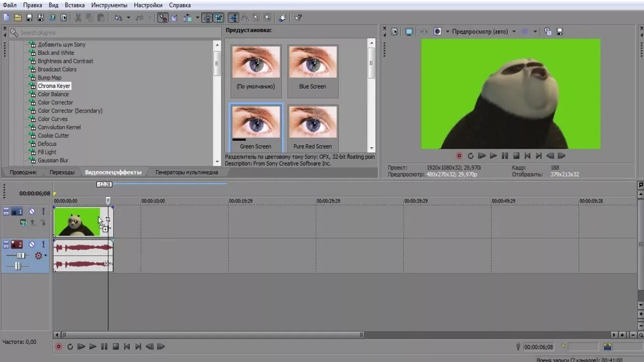Screen dimensions: 644x362
Task: Mute video track 1
Action: [x=32, y=211]
